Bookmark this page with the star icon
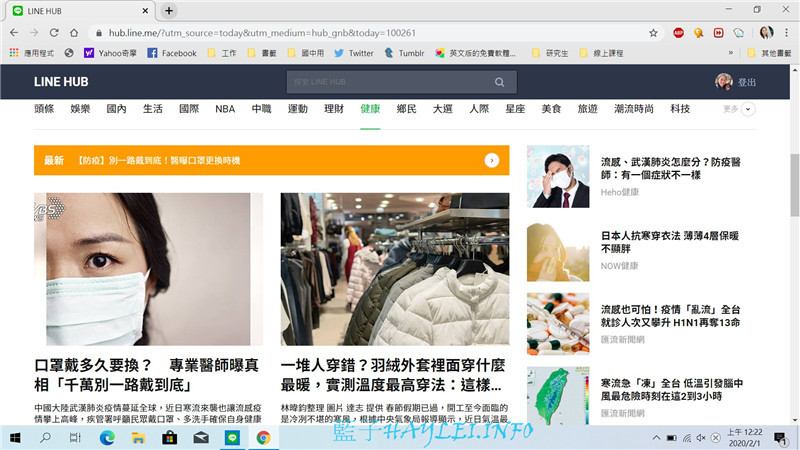800x450 pixels. tap(653, 33)
